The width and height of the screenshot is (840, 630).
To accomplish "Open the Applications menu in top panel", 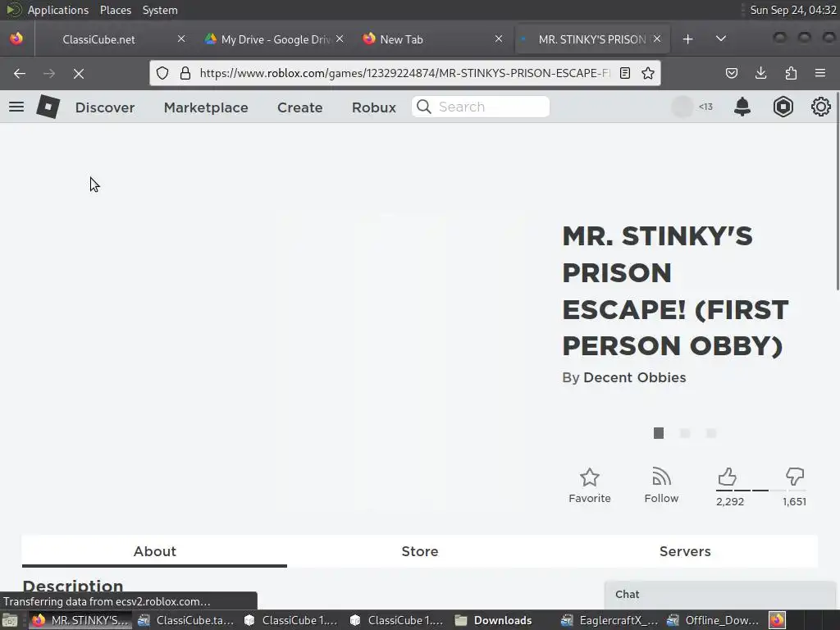I will coord(58,10).
